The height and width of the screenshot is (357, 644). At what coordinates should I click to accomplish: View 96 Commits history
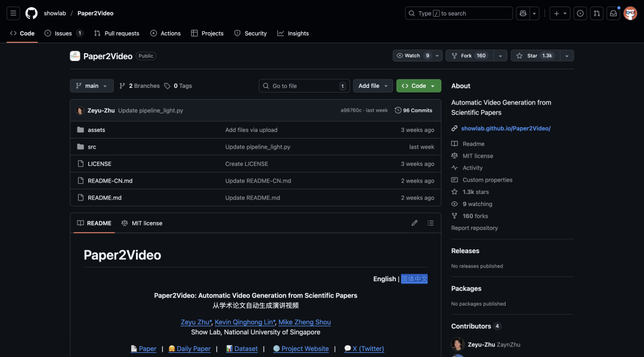point(414,110)
